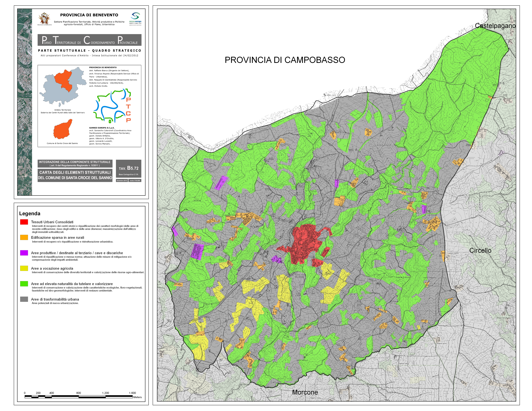Screen dimensions: 532x411
Task: Click the aerial photo strip beside the header
Action: 25,102
